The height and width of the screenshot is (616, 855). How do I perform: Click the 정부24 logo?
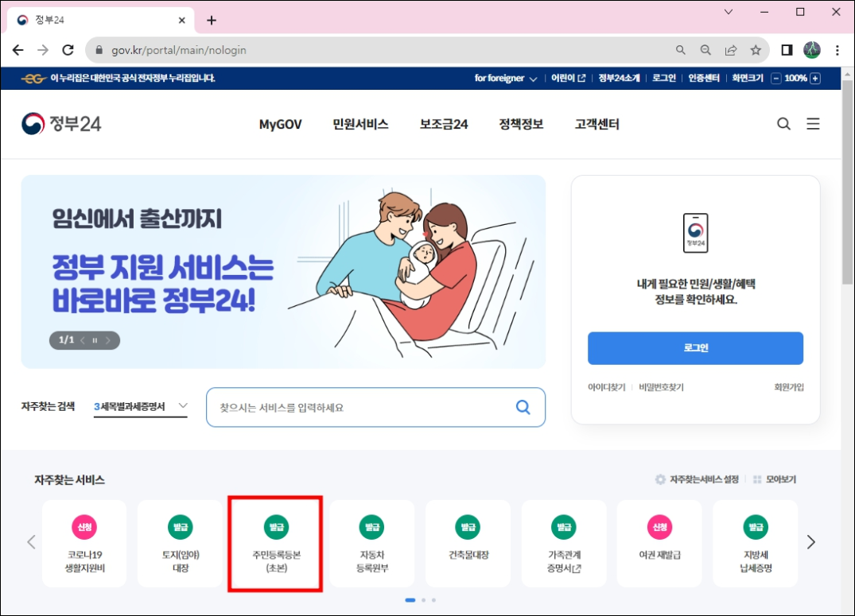(x=61, y=124)
